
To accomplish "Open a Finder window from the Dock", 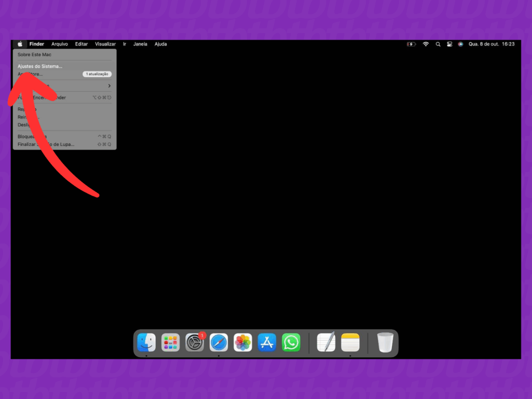I will click(146, 342).
